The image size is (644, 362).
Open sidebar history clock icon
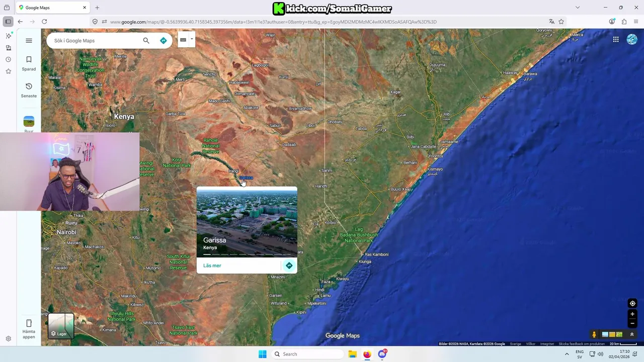(x=8, y=59)
